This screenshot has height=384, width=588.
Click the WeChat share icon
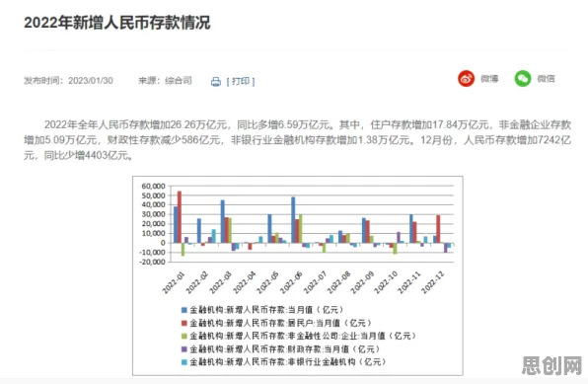click(x=523, y=79)
